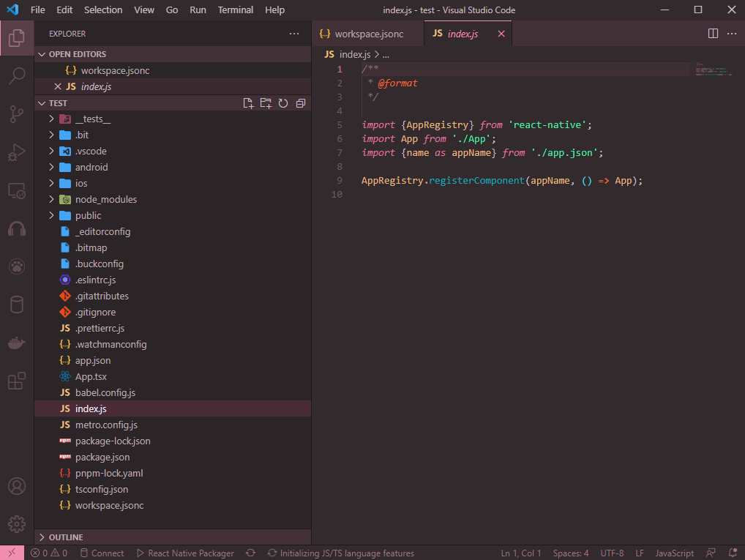745x560 pixels.
Task: Open the paw icon view in activity bar
Action: 17,266
